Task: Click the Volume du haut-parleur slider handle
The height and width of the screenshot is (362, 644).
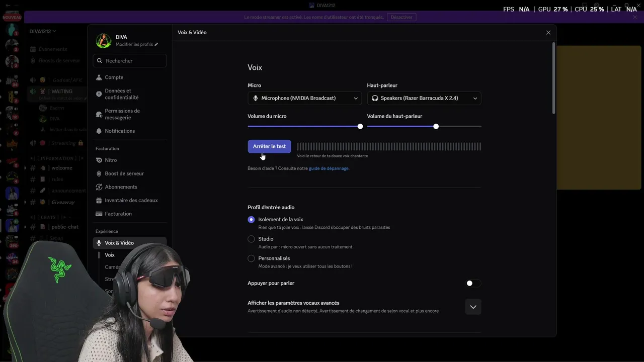Action: pos(436,126)
